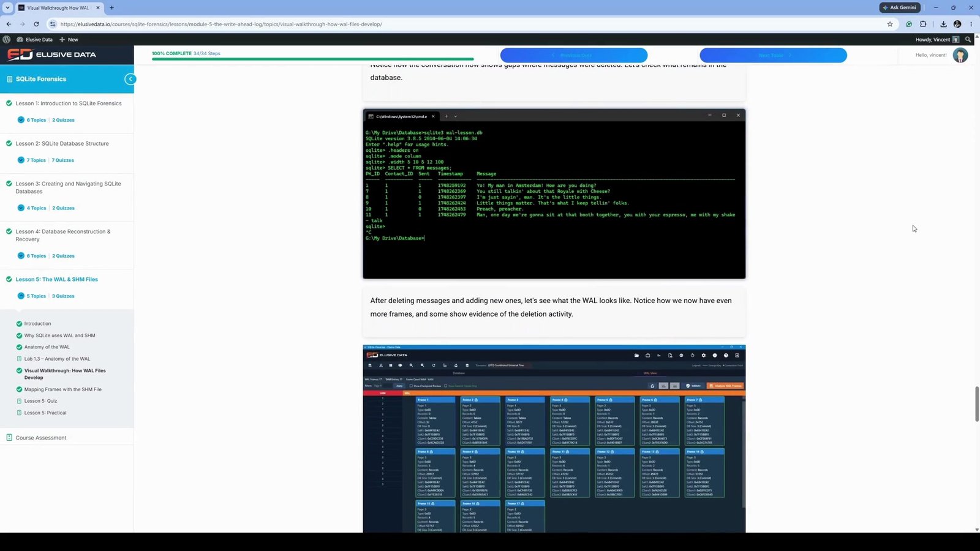This screenshot has width=980, height=551.
Task: Open Lesson 5: The WAL & SHM Files
Action: (x=56, y=279)
